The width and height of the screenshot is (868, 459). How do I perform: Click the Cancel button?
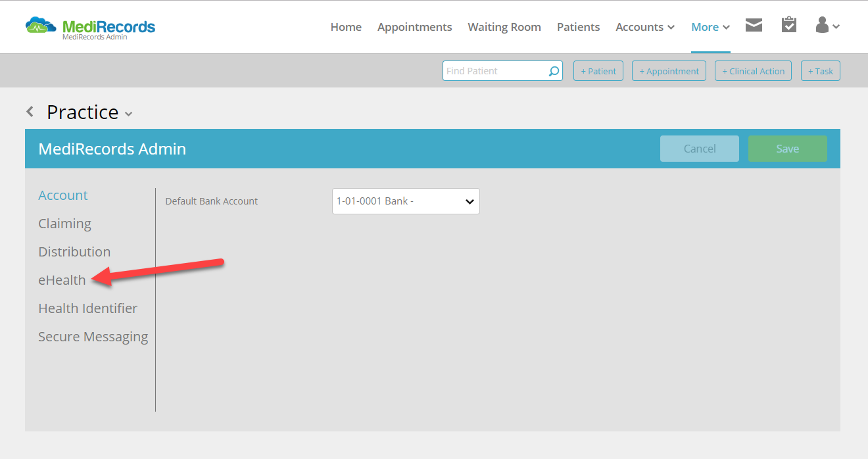(x=700, y=149)
